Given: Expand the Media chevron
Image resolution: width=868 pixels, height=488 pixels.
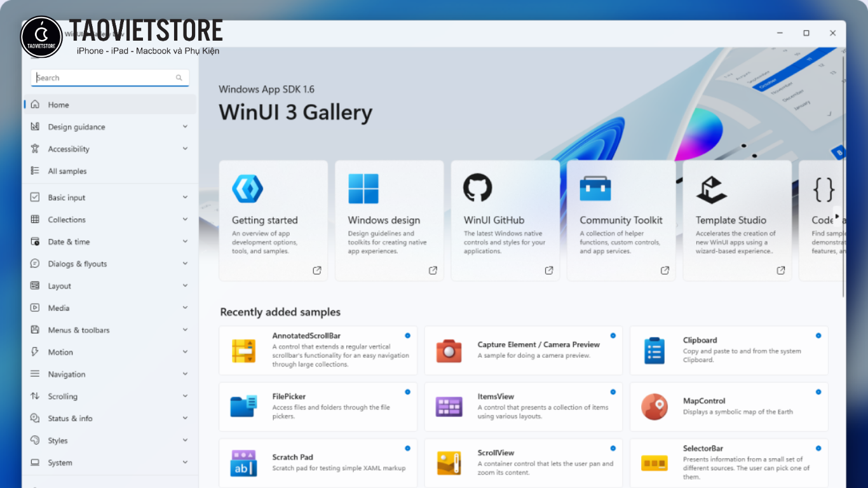Looking at the screenshot, I should pos(185,308).
